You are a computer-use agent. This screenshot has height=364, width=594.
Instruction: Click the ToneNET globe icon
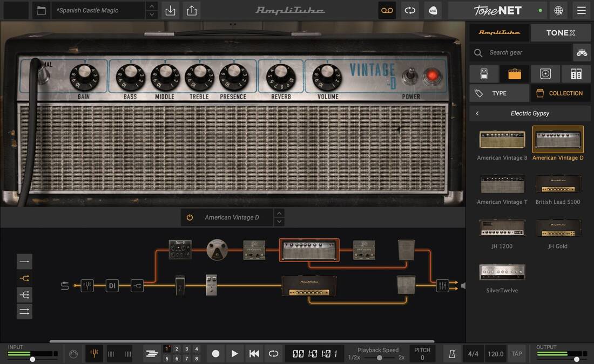point(559,10)
